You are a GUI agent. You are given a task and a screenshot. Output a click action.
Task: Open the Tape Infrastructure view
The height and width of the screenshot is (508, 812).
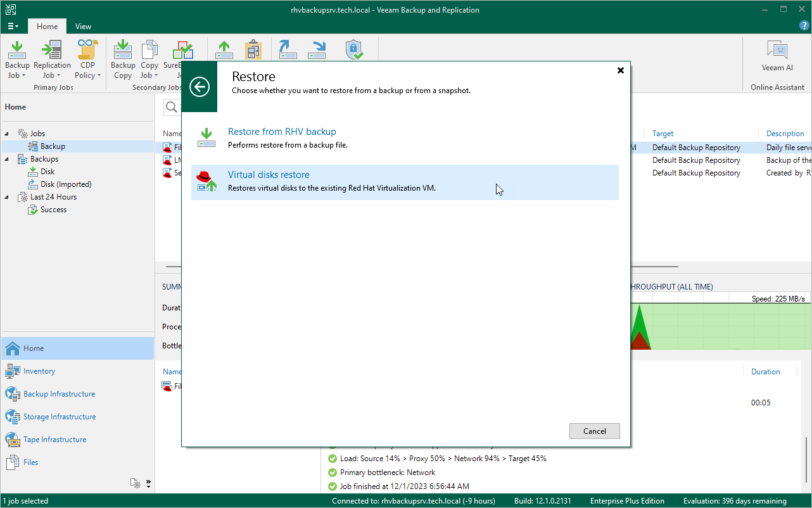pos(77,440)
